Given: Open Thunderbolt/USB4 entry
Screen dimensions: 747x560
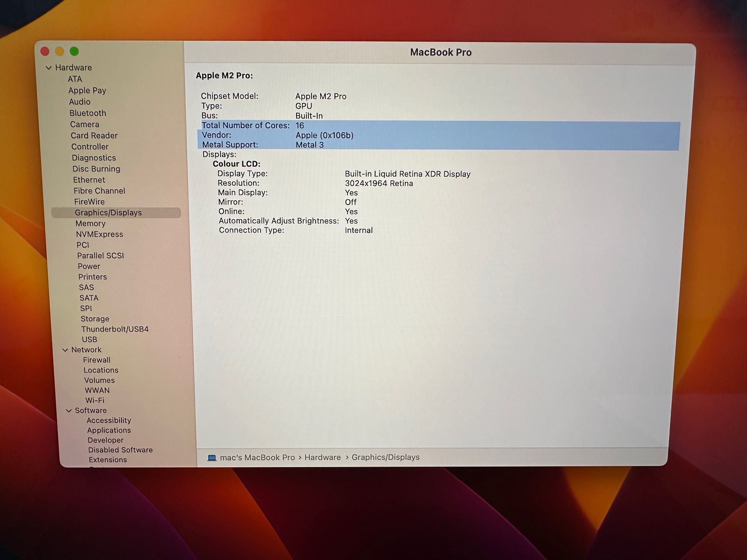Looking at the screenshot, I should tap(115, 329).
